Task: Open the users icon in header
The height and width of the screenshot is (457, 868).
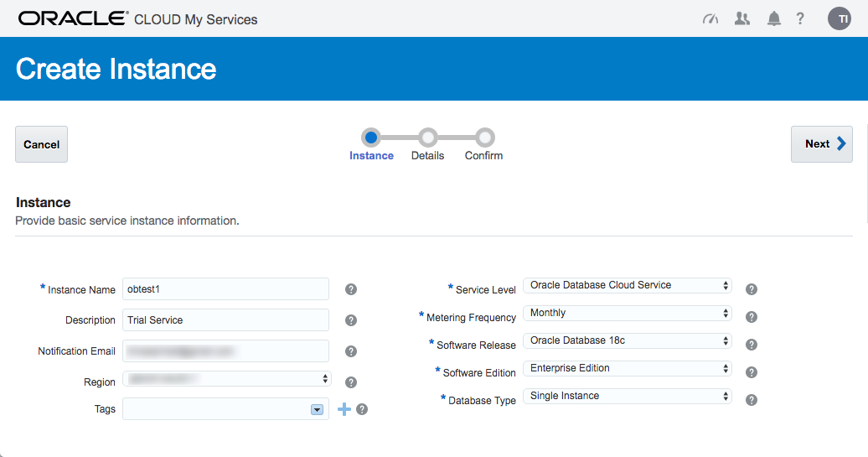Action: point(741,18)
